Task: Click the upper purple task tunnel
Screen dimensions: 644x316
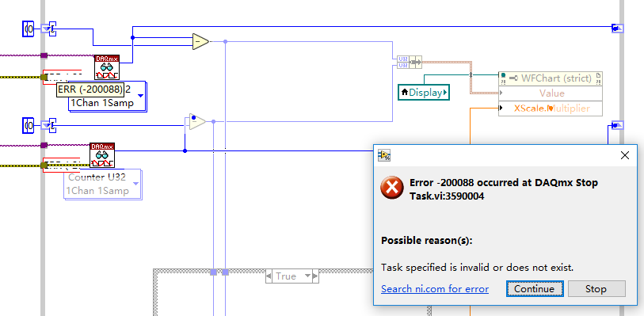Action: tap(44, 55)
